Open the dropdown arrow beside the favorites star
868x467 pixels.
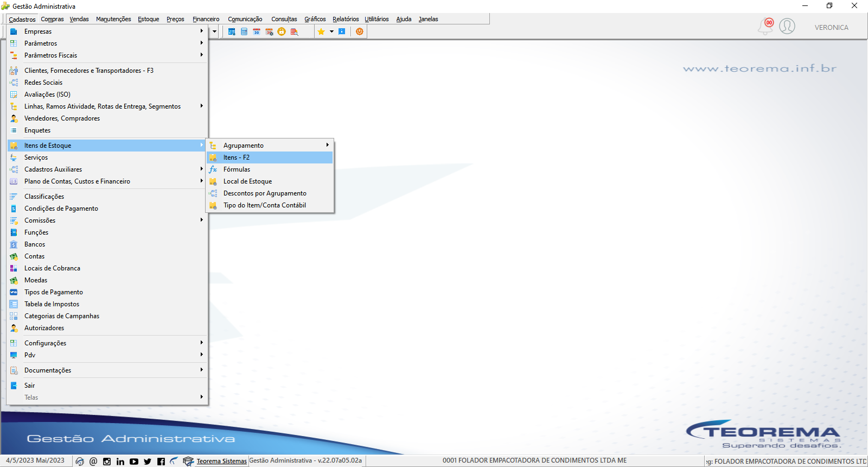pyautogui.click(x=331, y=31)
